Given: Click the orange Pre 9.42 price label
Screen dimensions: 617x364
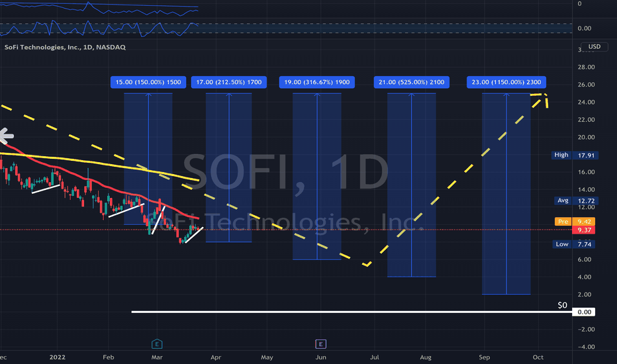Looking at the screenshot, I should [x=575, y=222].
